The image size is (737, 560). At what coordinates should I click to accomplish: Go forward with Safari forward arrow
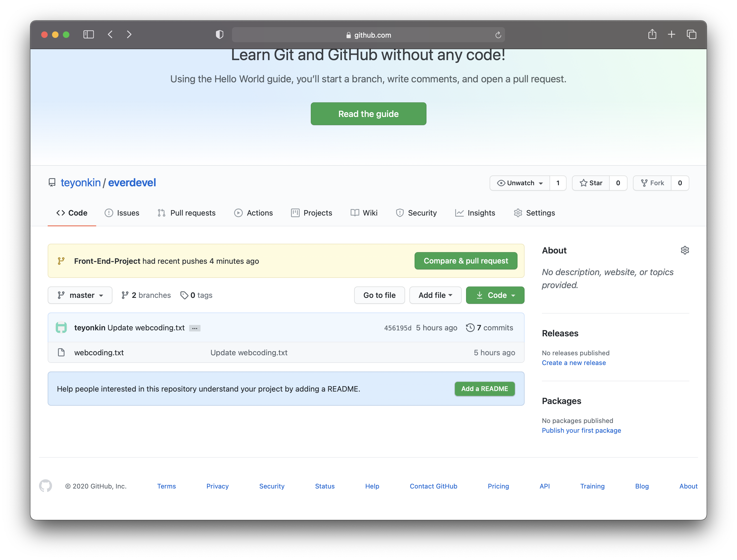pyautogui.click(x=129, y=34)
